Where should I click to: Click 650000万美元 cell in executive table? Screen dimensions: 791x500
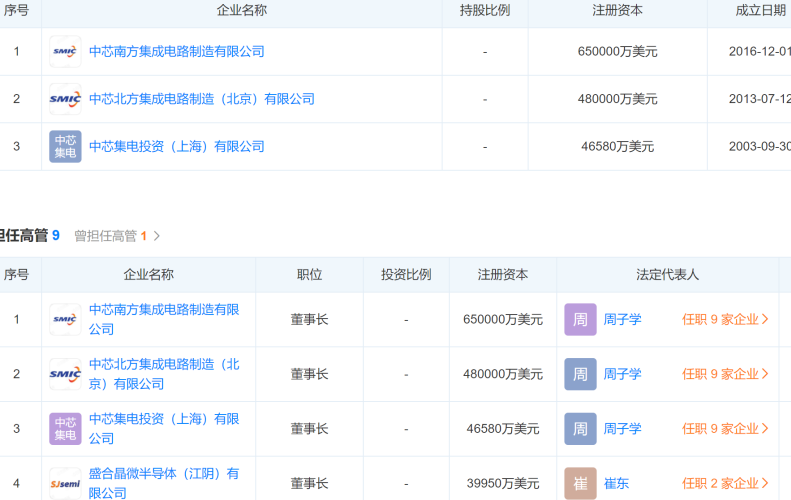tap(503, 319)
